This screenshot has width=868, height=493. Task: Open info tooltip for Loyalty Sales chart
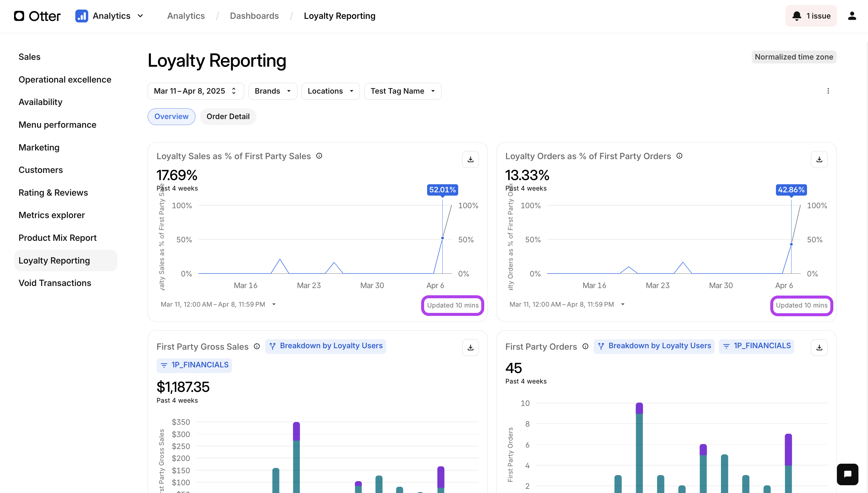click(319, 156)
